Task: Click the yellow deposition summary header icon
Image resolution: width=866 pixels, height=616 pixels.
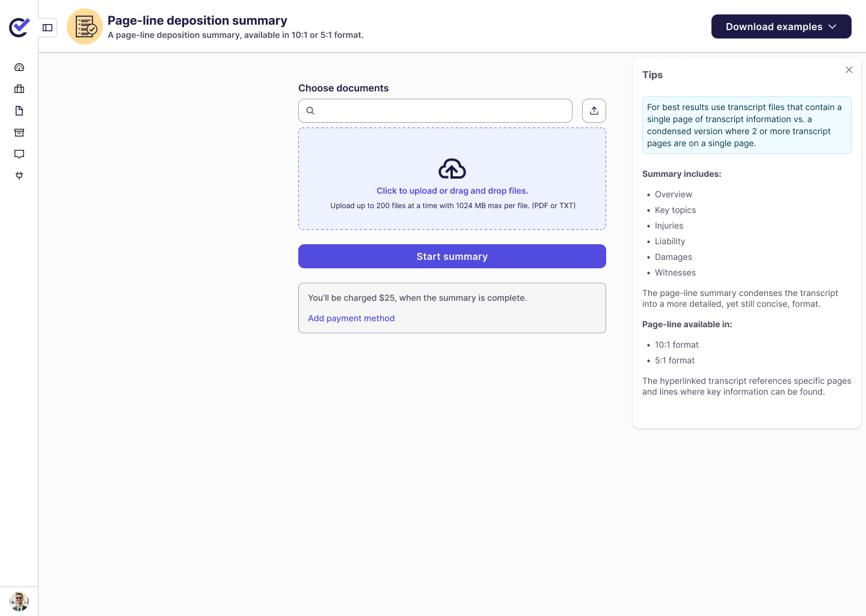Action: (85, 26)
